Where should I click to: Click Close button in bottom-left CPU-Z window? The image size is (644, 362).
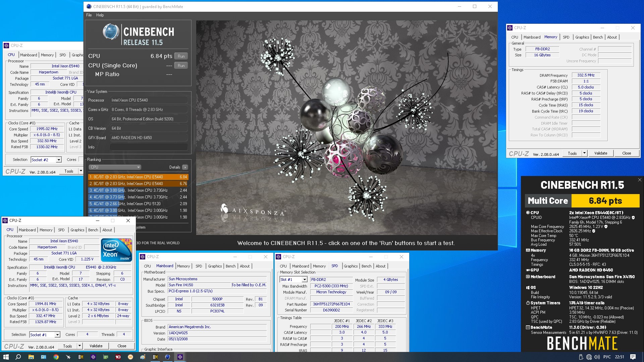(x=122, y=346)
